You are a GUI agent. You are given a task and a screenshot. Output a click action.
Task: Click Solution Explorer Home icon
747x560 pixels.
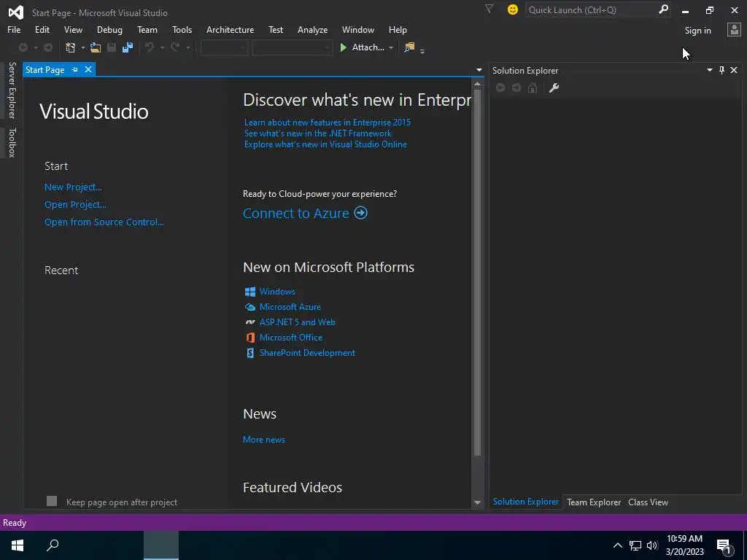[x=533, y=87]
